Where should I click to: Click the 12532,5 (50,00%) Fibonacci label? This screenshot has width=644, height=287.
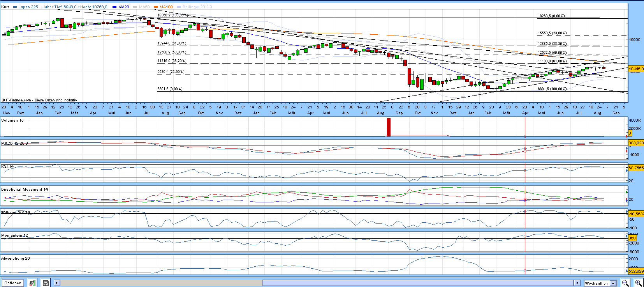click(x=552, y=53)
